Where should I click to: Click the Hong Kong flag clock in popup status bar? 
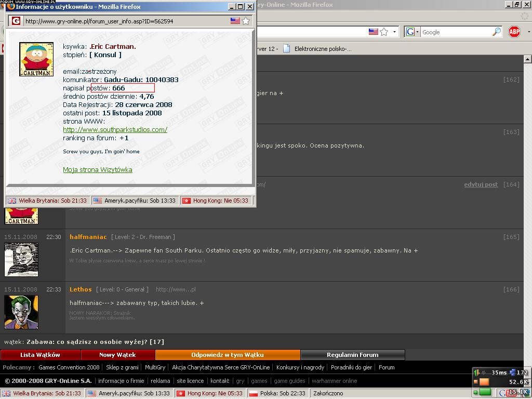(x=217, y=201)
